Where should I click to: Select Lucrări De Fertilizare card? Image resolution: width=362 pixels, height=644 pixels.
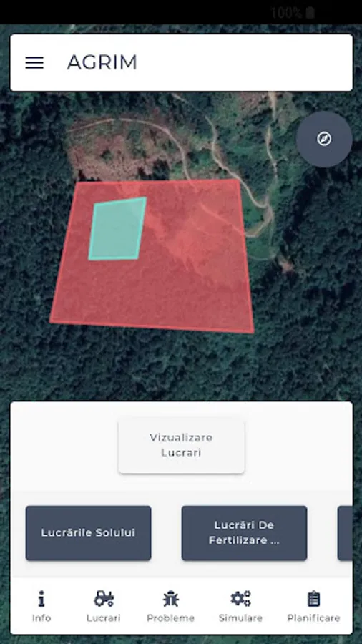tap(244, 532)
